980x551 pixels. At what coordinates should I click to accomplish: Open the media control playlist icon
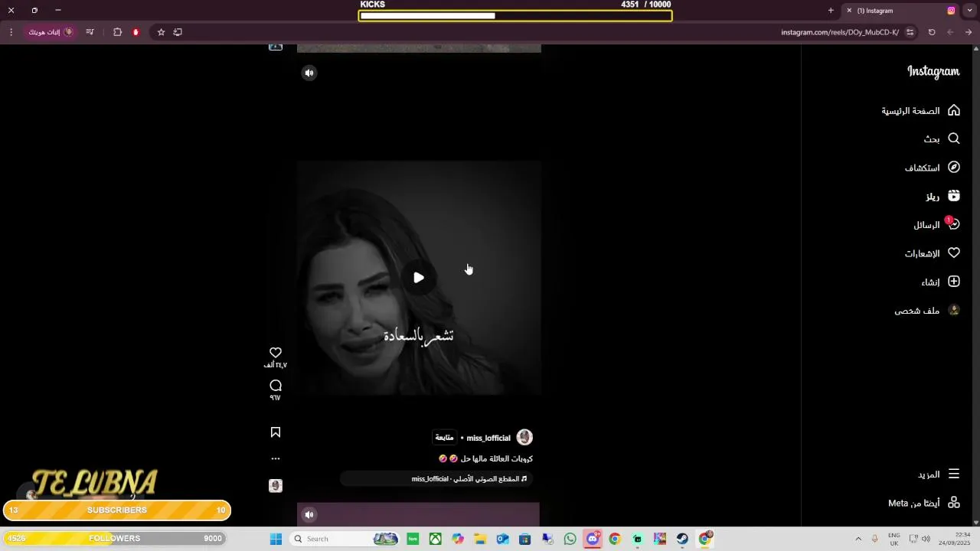click(x=90, y=32)
